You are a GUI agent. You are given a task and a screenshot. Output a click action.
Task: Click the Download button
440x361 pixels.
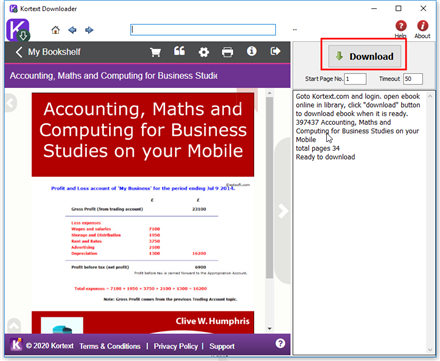(365, 56)
